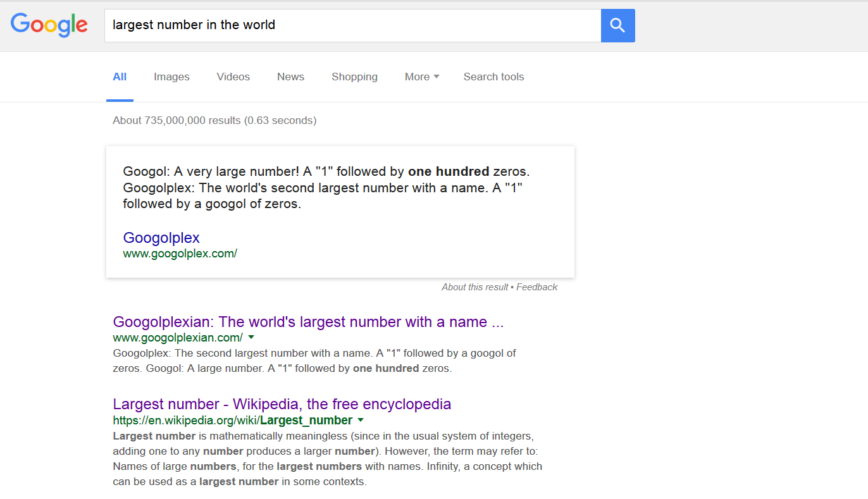Click Googolplexian description 'Googolplex: The second largest number'

pos(314,360)
